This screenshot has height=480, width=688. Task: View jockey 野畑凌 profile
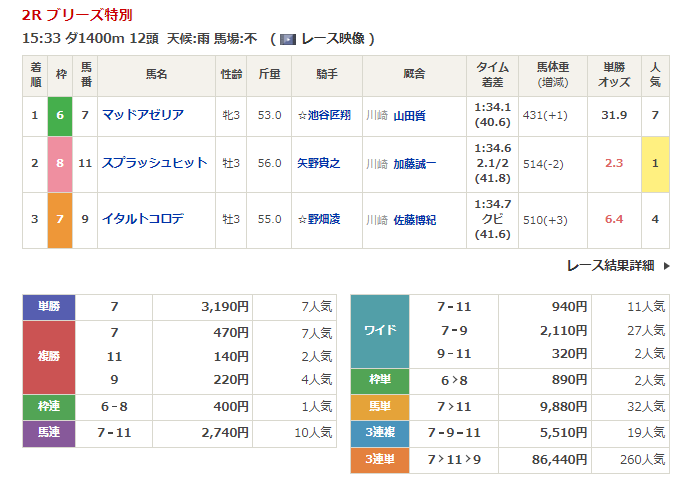click(x=322, y=217)
